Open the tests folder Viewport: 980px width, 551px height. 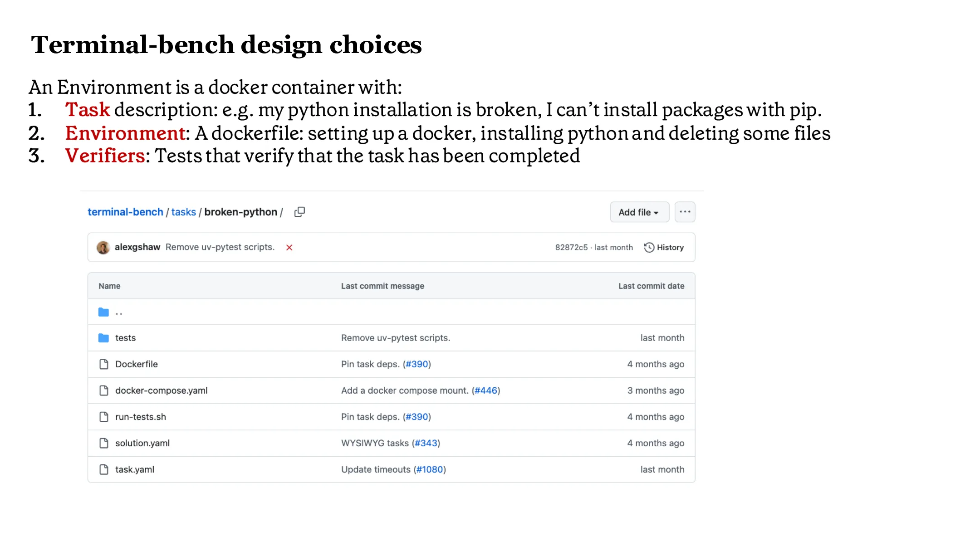point(125,338)
